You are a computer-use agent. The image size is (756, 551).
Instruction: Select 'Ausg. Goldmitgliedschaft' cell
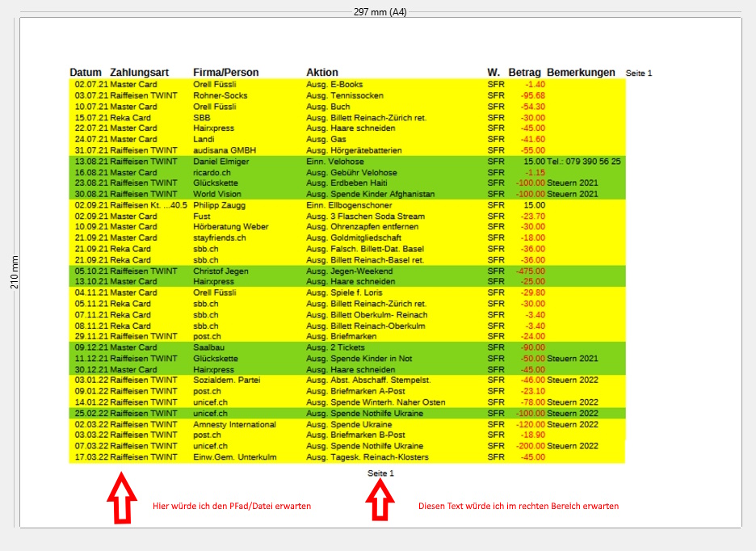(354, 238)
